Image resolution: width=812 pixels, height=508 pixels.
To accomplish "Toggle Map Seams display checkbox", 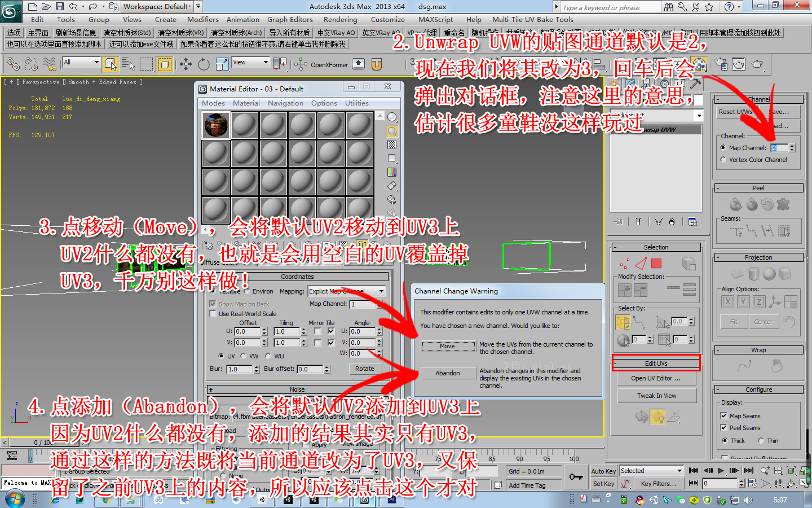I will coord(724,416).
